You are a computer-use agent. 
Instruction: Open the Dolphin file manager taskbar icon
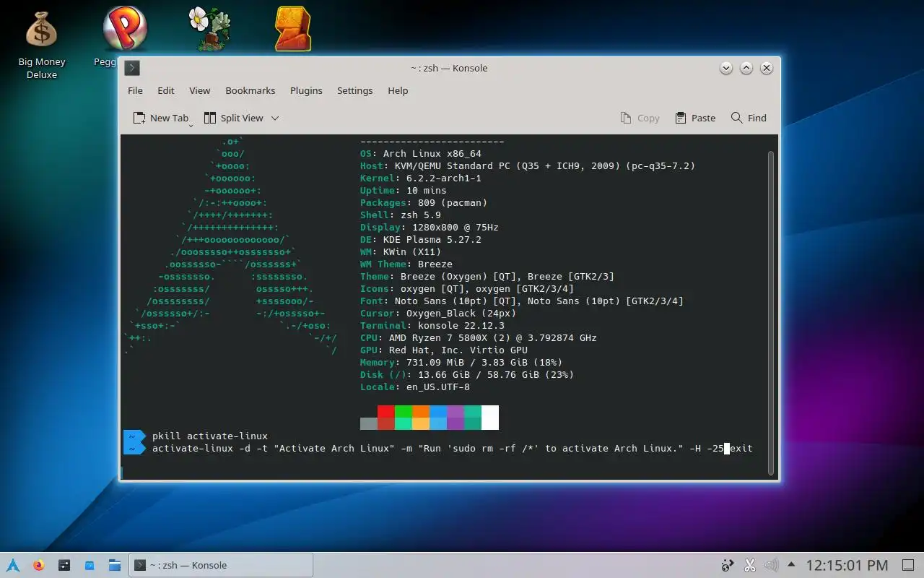point(114,565)
